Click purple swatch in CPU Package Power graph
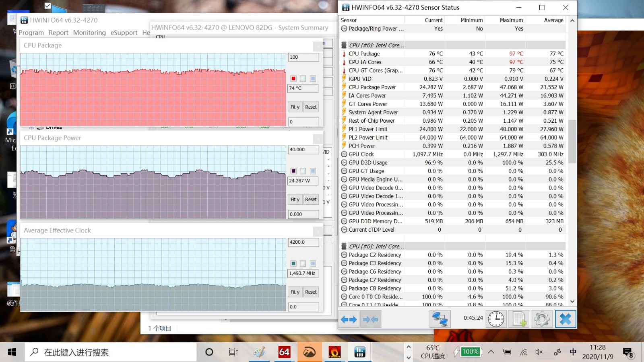This screenshot has height=362, width=644. [293, 171]
